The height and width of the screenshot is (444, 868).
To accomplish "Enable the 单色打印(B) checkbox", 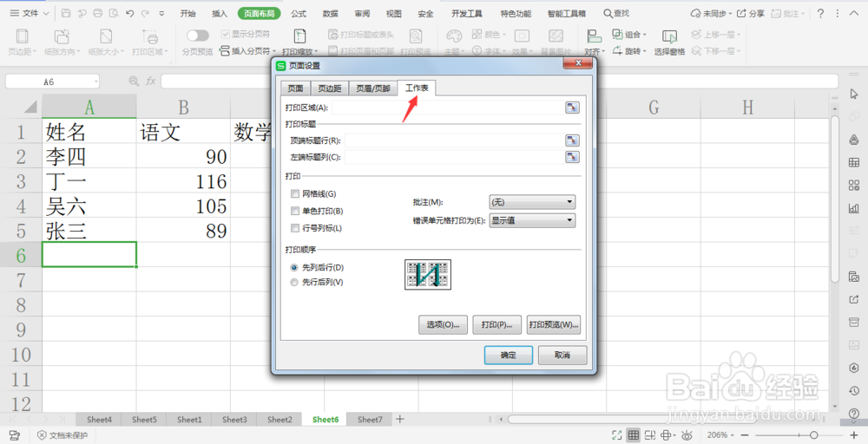I will (295, 212).
